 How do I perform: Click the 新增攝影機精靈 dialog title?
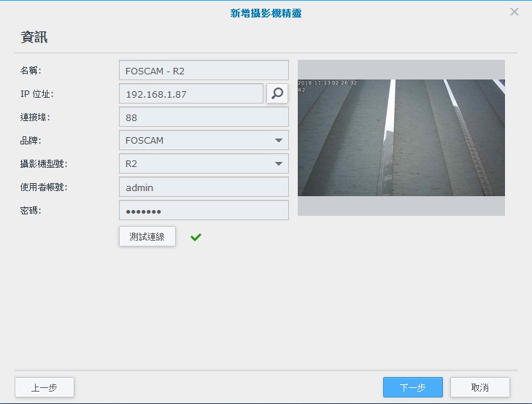[266, 13]
